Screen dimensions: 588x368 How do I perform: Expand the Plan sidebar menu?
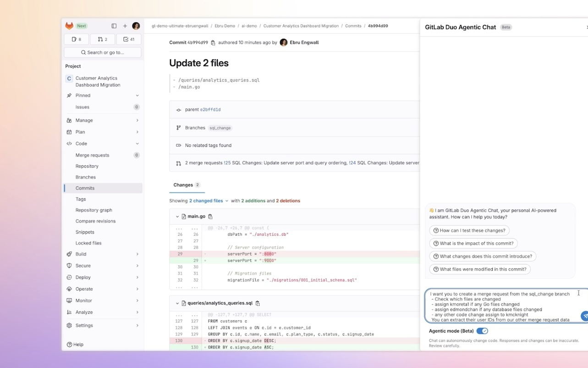point(103,132)
